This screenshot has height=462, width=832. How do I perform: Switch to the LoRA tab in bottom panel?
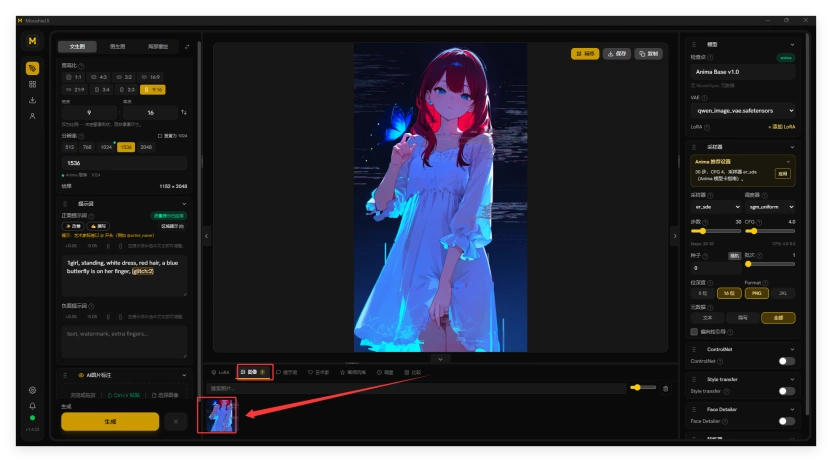point(221,372)
